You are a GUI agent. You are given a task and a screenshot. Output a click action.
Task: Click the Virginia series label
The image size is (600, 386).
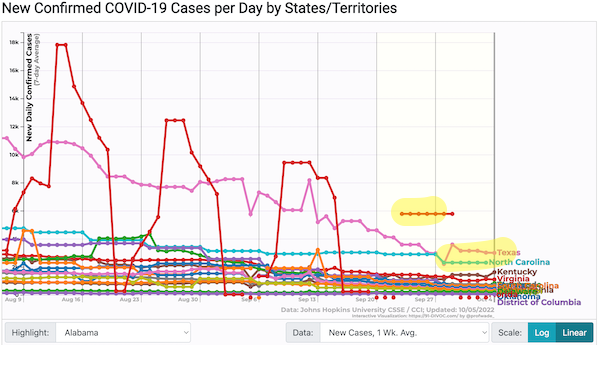click(513, 279)
